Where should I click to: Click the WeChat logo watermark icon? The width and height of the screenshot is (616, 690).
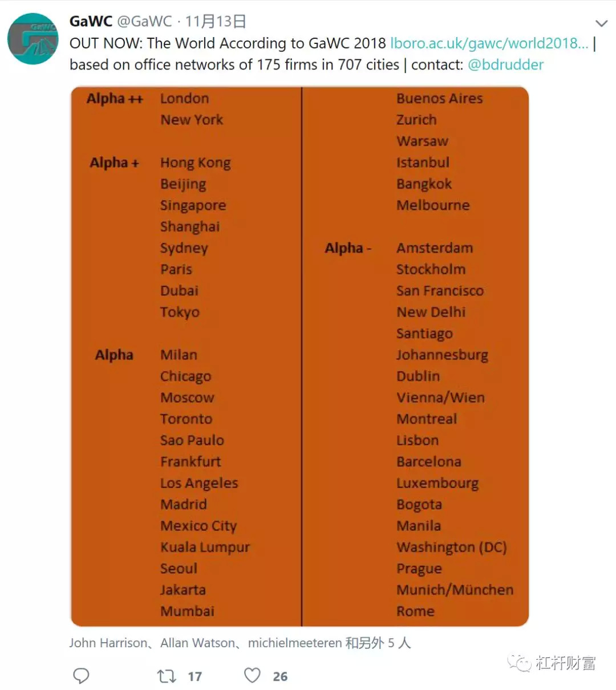520,663
